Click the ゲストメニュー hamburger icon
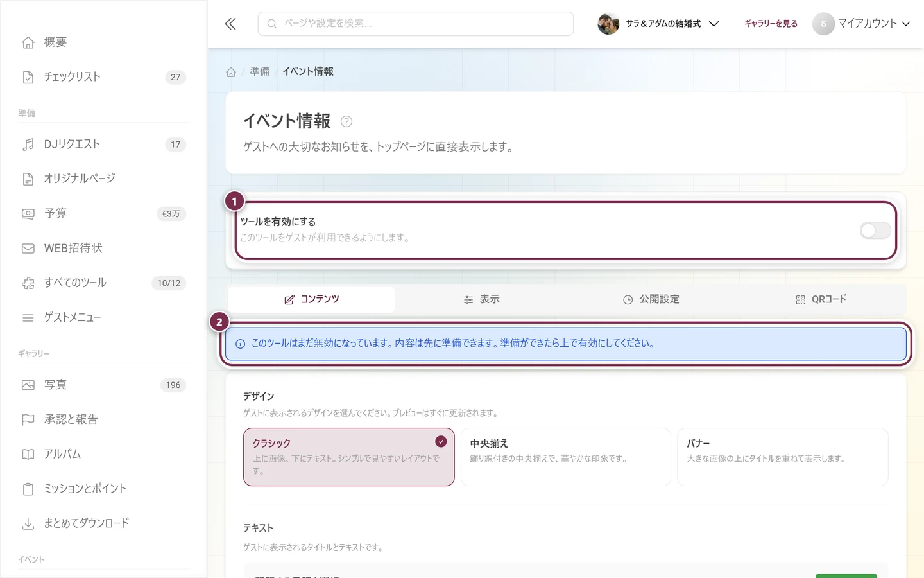Image resolution: width=924 pixels, height=578 pixels. point(28,318)
